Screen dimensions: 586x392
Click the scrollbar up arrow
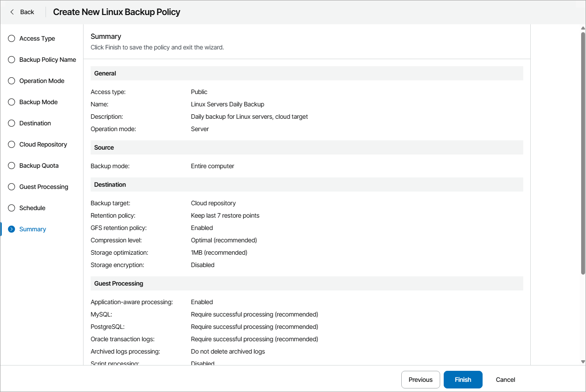583,29
